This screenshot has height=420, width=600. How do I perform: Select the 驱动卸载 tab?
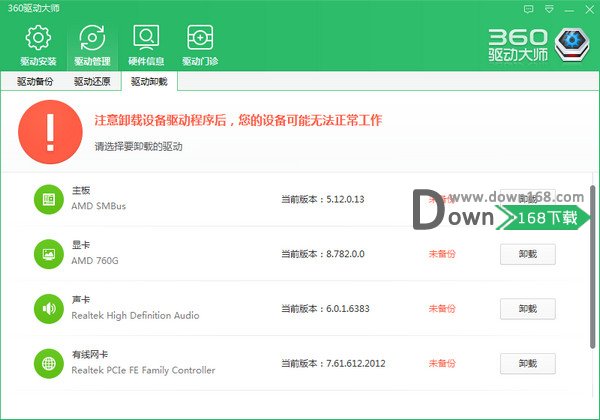click(x=149, y=81)
